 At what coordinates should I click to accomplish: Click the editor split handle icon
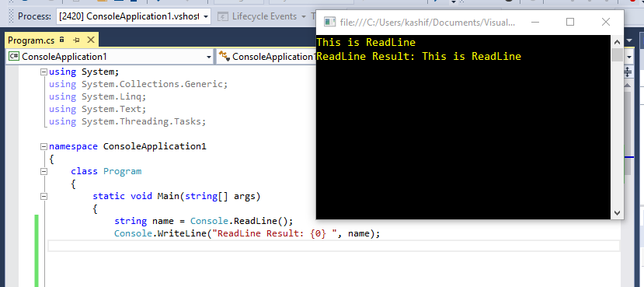(x=628, y=72)
